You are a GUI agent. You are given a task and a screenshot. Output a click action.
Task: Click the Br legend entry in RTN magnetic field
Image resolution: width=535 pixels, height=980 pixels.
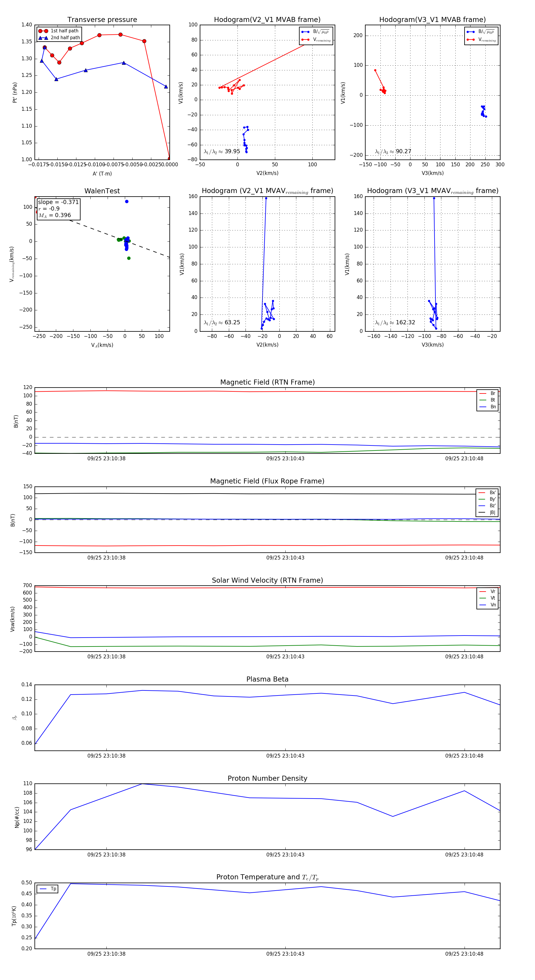pos(487,393)
